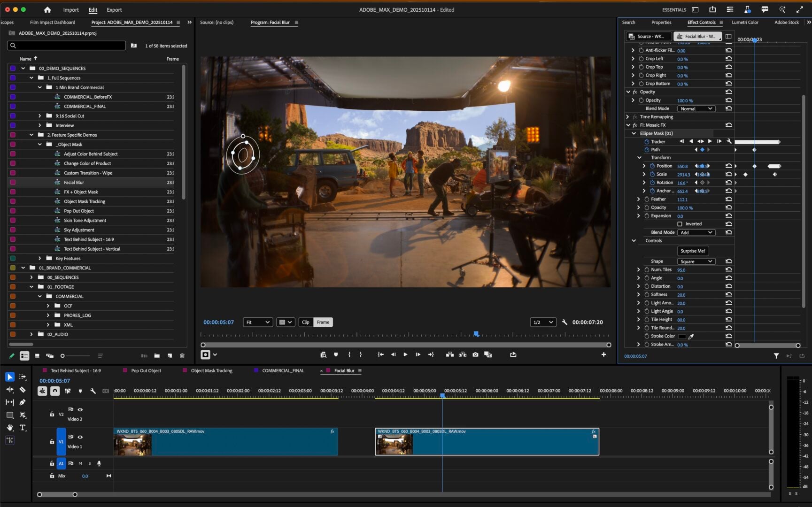This screenshot has height=507, width=812.
Task: Expand the 02_AUDIO bin
Action: coord(31,334)
